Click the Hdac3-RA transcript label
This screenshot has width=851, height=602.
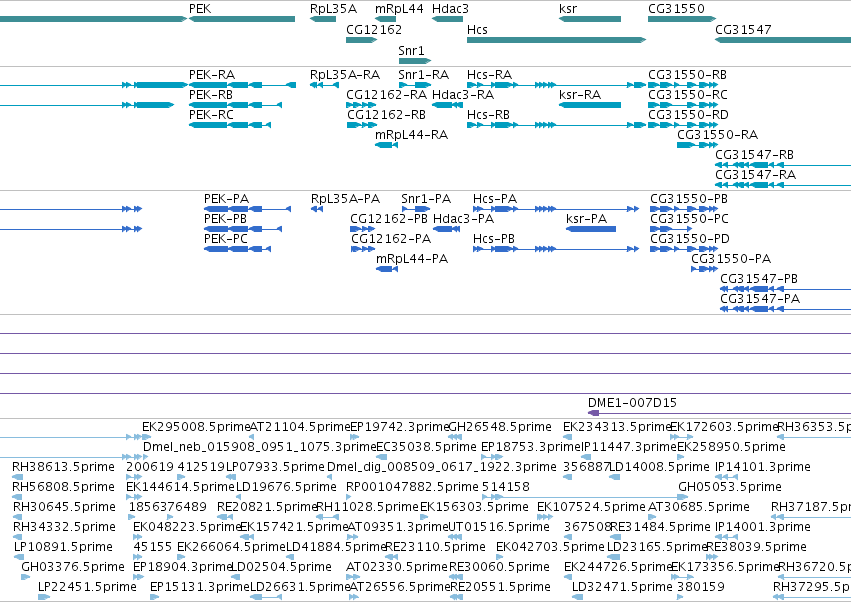click(x=463, y=94)
